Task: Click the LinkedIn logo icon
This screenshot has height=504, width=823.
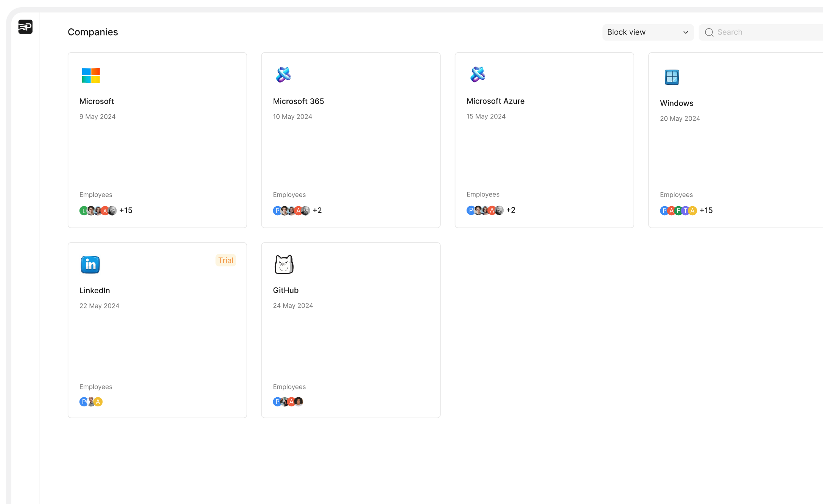Action: (90, 264)
